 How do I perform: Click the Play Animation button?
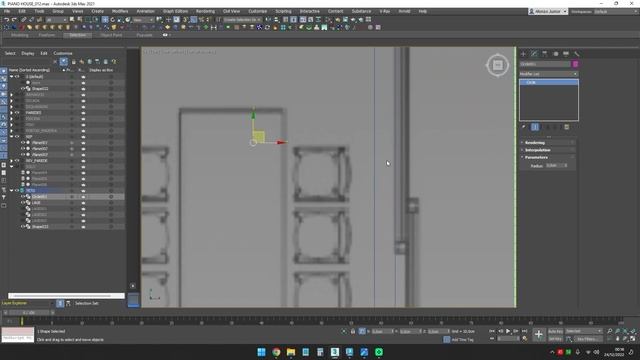pyautogui.click(x=508, y=331)
